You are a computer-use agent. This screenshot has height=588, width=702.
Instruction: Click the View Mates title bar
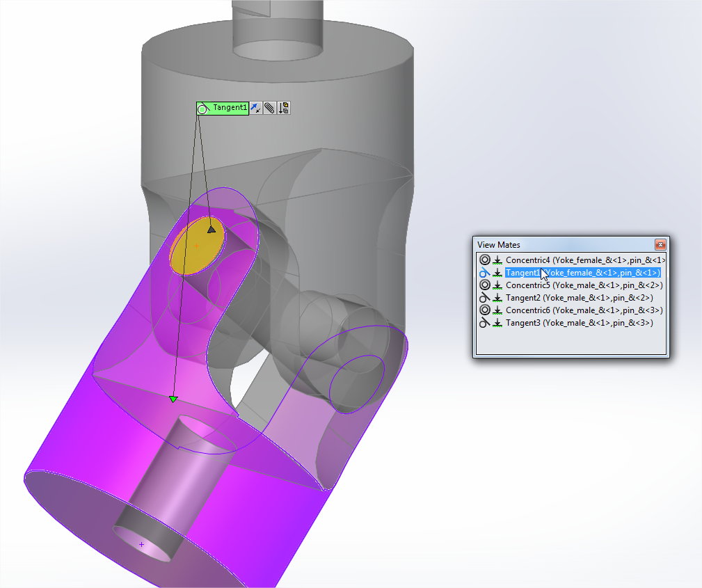tap(557, 245)
